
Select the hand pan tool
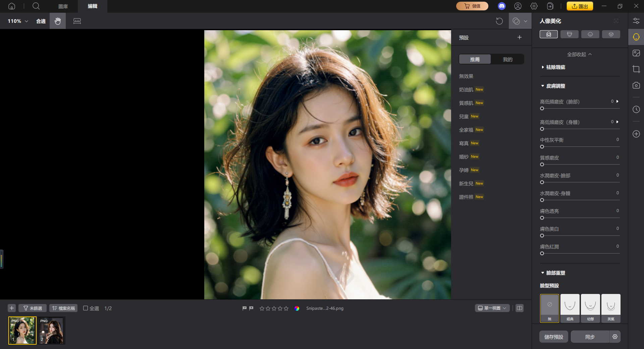(58, 21)
